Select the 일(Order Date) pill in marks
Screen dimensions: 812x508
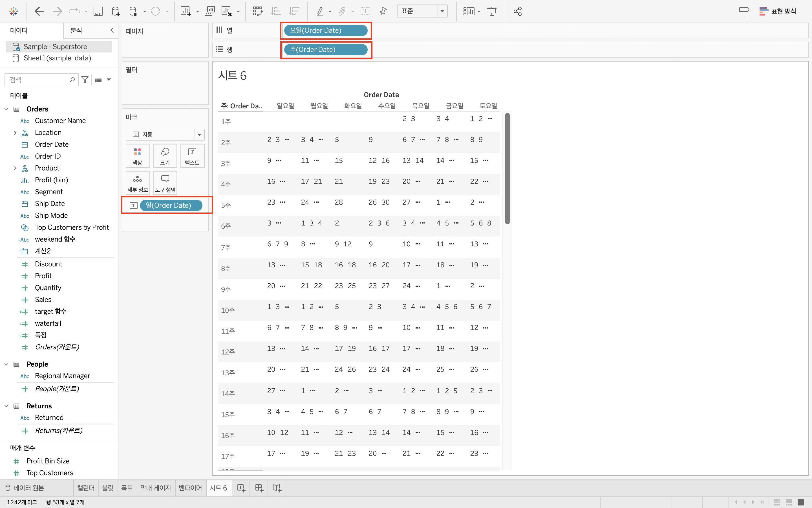coord(171,205)
